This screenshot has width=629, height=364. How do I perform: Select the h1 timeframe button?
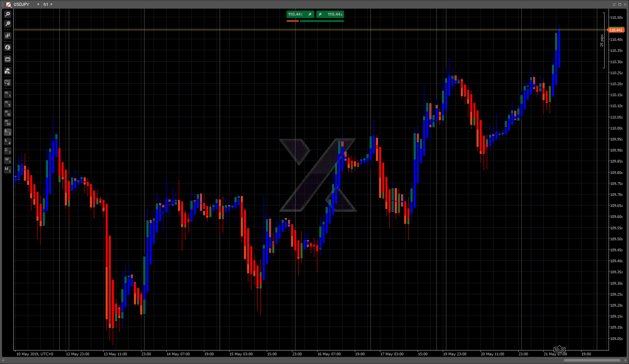point(7,132)
